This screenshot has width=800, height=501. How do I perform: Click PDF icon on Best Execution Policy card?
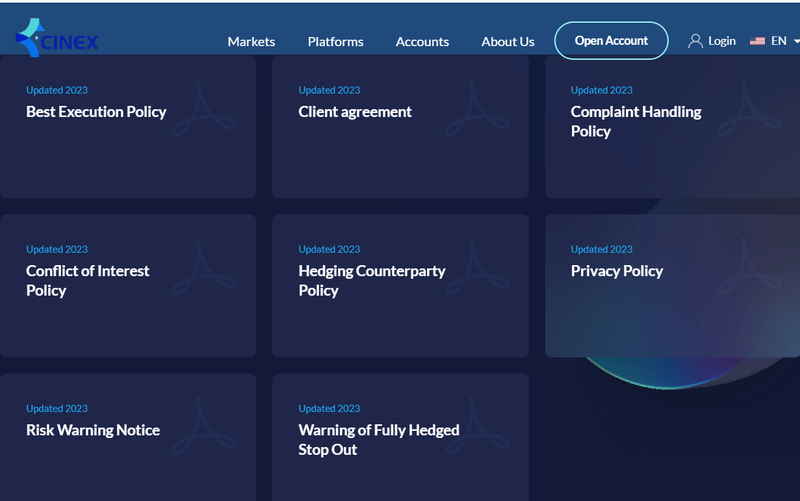point(204,107)
